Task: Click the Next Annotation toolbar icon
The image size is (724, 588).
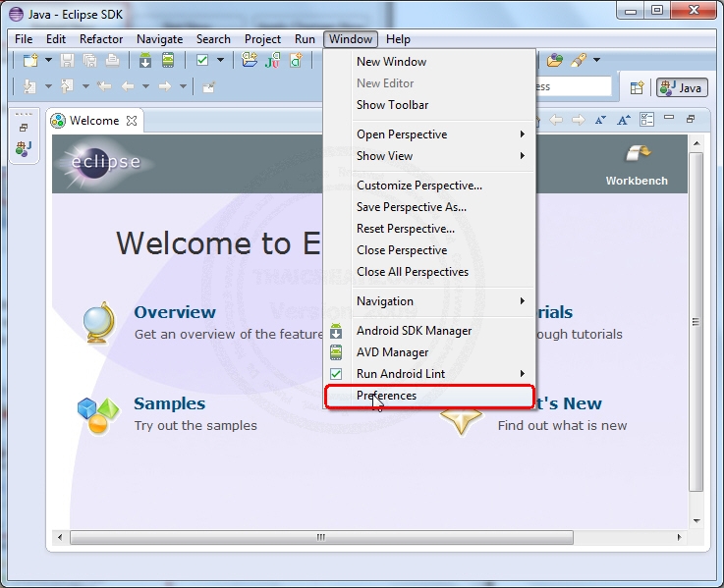Action: pyautogui.click(x=30, y=86)
